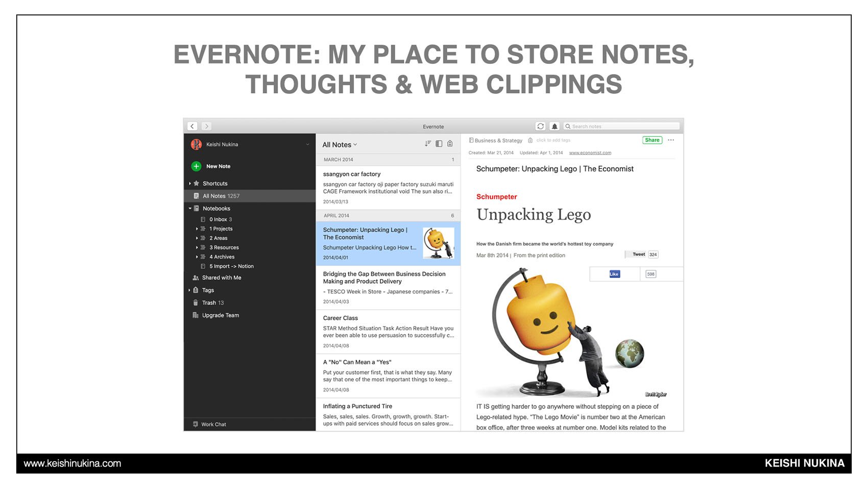Click the Search notes field
Image resolution: width=868 pixels, height=488 pixels.
(621, 126)
